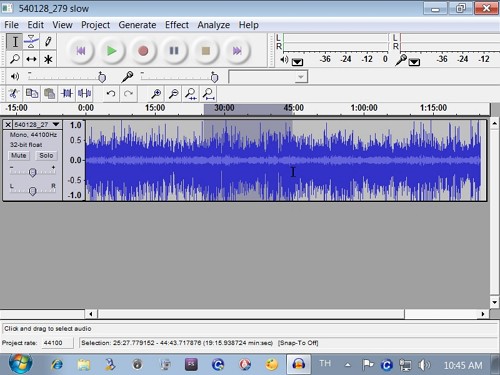Open output meter dropdown next to speaker
500x375 pixels.
pyautogui.click(x=297, y=62)
